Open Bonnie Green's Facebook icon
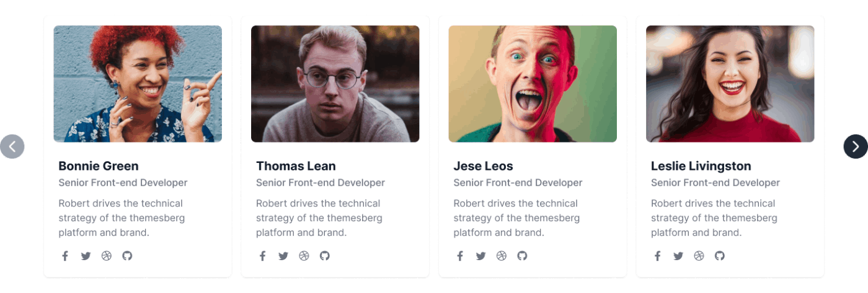Viewport: 868px width, 293px height. click(x=65, y=256)
